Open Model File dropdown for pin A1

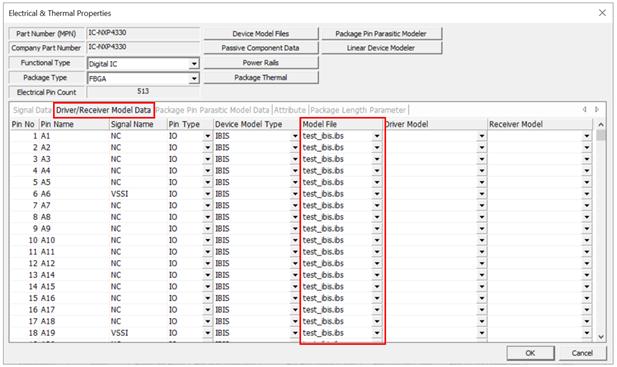click(377, 136)
